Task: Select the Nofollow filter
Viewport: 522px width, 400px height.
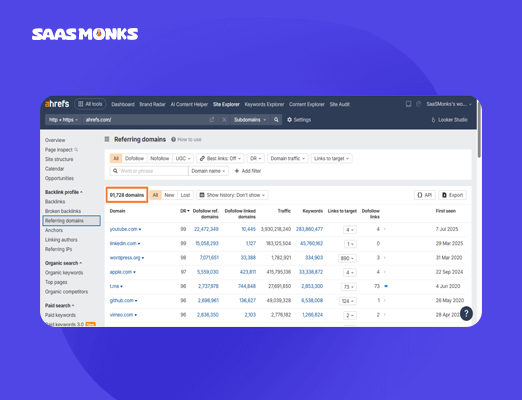Action: (160, 158)
